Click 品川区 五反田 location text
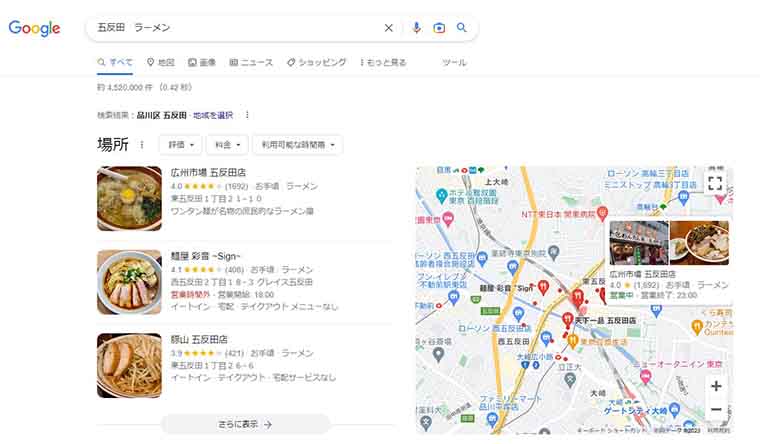This screenshot has height=444, width=760. 161,115
